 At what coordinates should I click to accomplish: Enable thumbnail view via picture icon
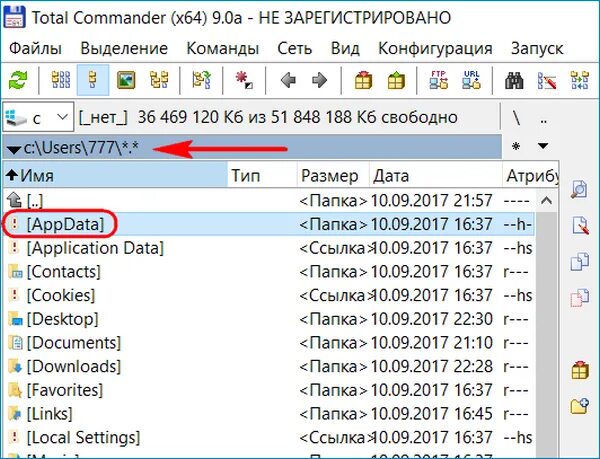point(126,80)
